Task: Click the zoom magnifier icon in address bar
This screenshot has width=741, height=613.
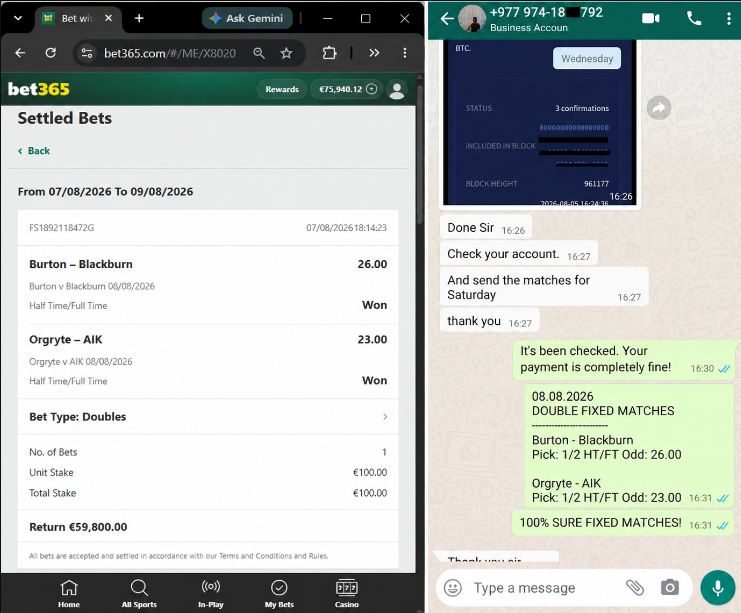Action: tap(258, 53)
